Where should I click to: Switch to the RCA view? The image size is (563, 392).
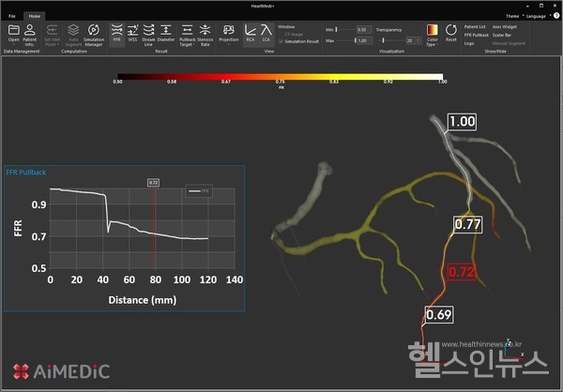(251, 35)
